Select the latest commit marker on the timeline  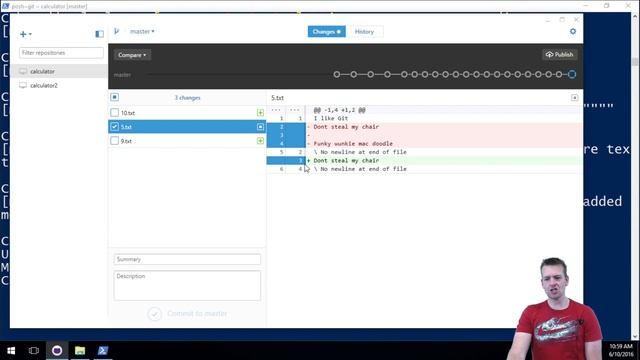pos(572,74)
